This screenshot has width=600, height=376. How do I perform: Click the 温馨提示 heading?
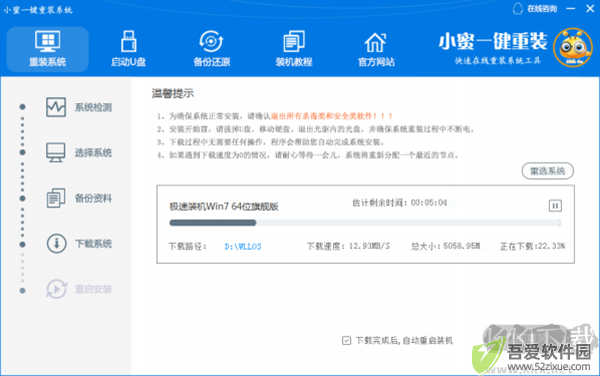tap(173, 93)
